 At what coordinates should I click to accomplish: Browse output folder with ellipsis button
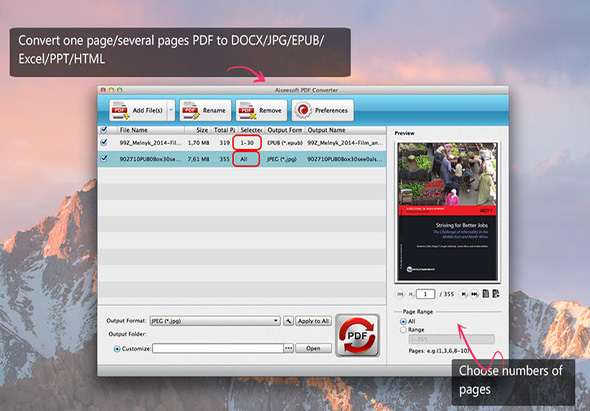288,348
